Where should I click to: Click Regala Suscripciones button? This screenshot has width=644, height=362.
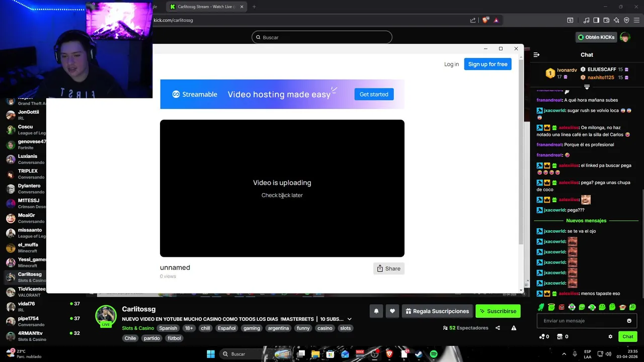click(437, 311)
